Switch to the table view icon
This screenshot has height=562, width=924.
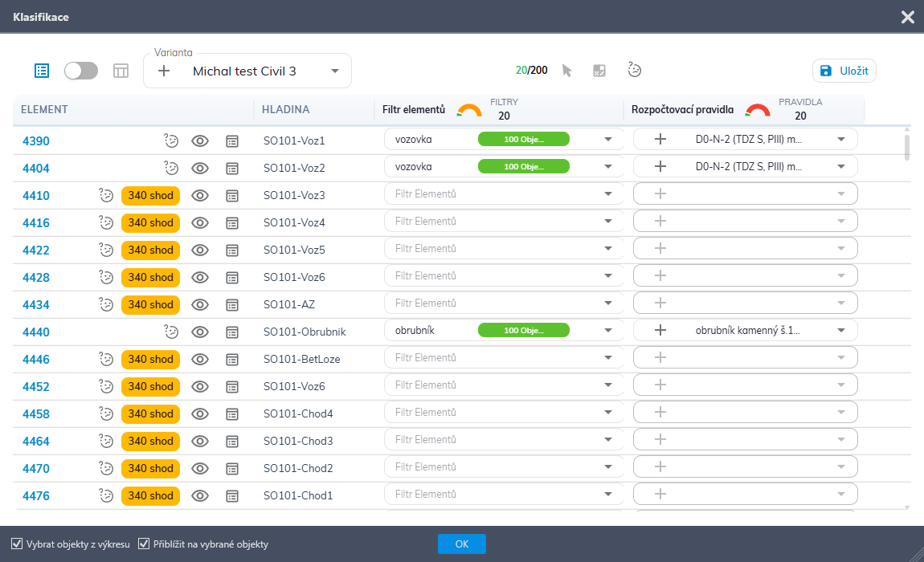coord(121,71)
